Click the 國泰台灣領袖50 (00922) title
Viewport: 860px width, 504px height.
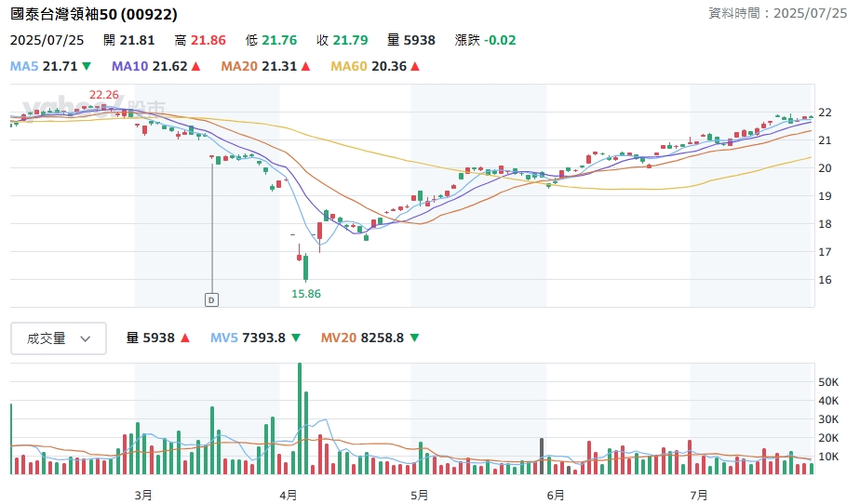pos(94,15)
